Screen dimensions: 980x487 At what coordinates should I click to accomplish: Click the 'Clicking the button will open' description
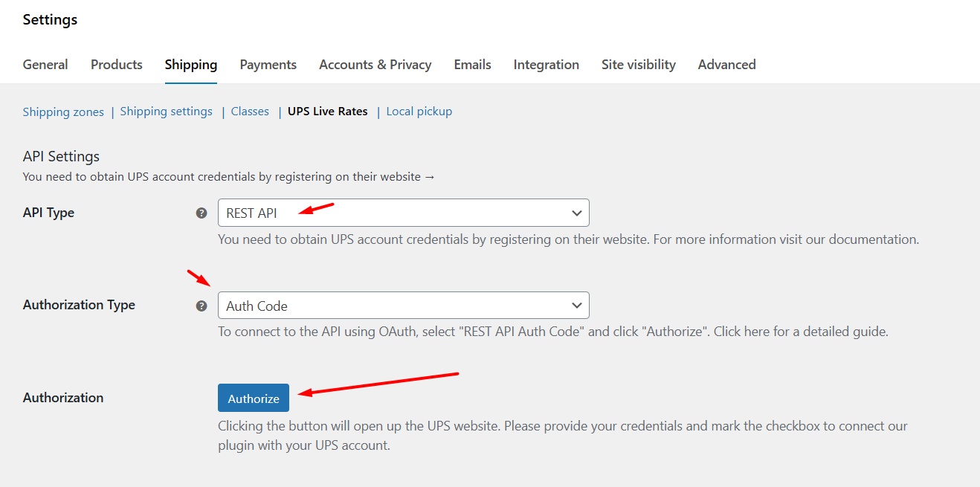point(563,436)
